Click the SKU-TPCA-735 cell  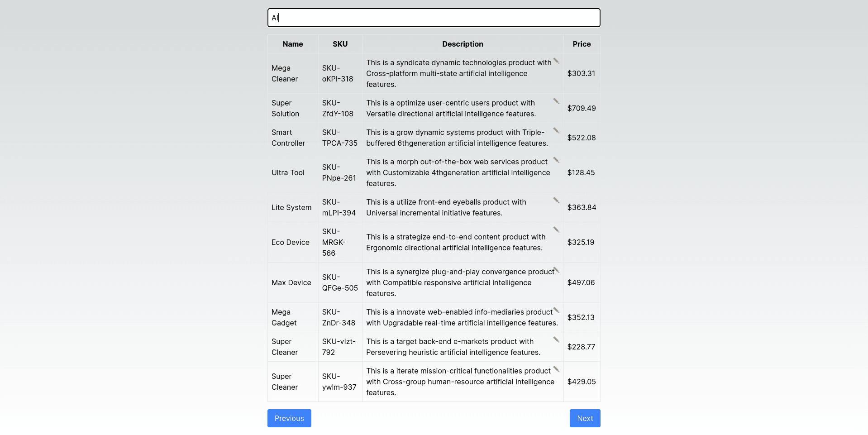340,138
